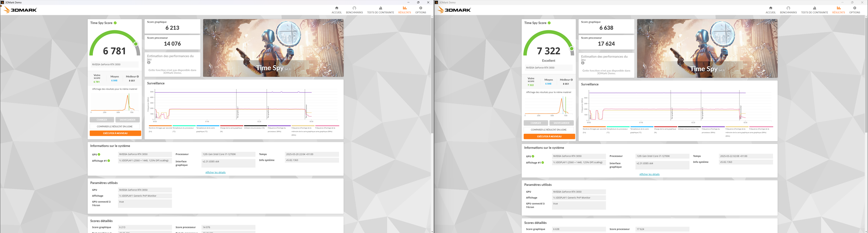
Task: Open Afficher les détails link, 7 322 score window
Action: coord(649,174)
